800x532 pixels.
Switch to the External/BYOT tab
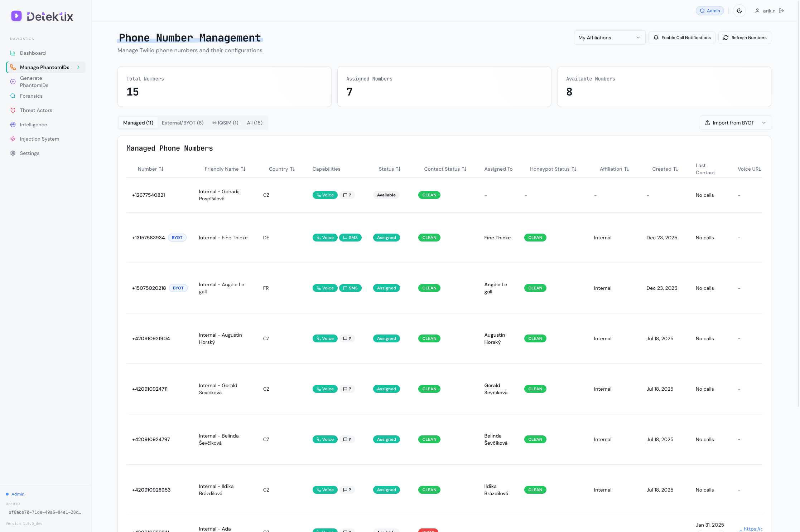tap(183, 123)
